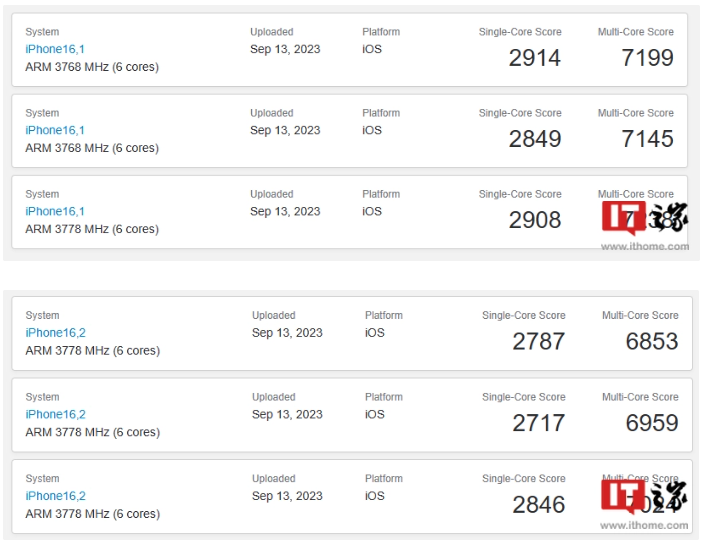Select the multi-core score 7145
This screenshot has width=701, height=547.
pyautogui.click(x=647, y=139)
